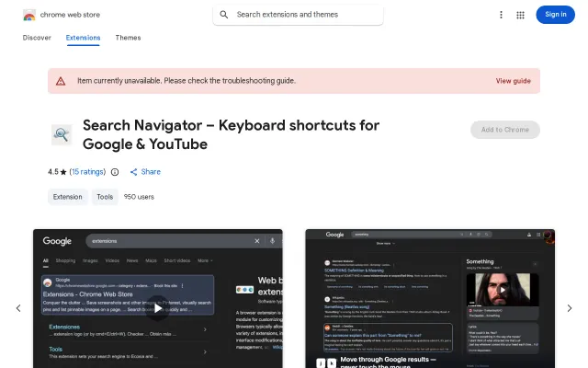Play the first screenshot video

point(157,308)
